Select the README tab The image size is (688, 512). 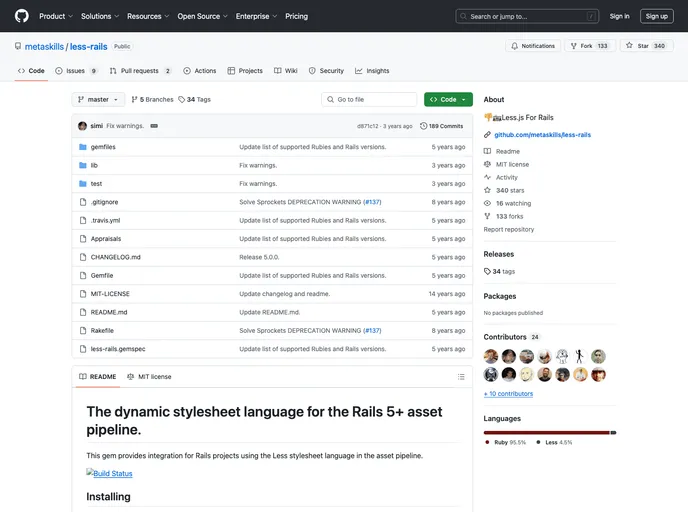[97, 377]
